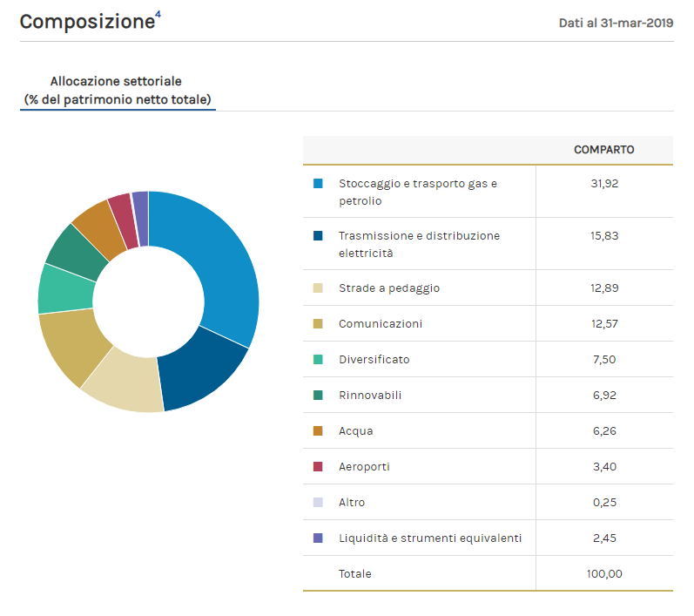
Task: Click the Stoccaggio e trasporto gas legend swatch
Action: coord(318,184)
